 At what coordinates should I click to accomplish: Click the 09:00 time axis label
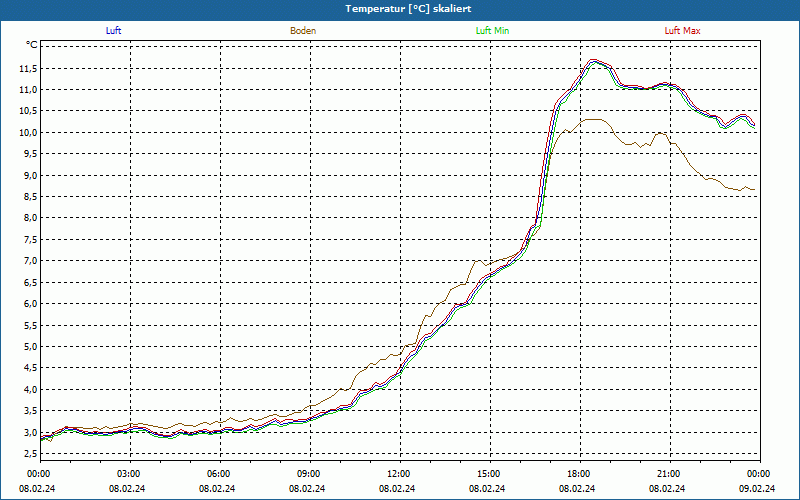pos(310,474)
